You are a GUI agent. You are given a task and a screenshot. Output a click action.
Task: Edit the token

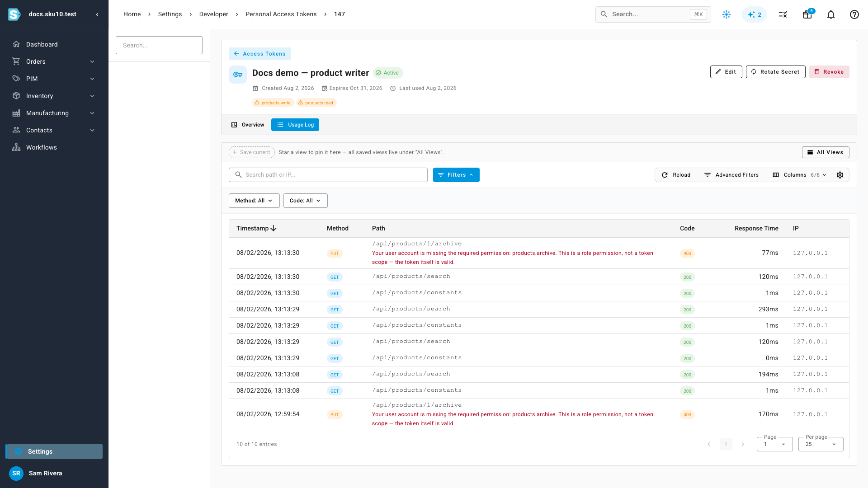click(726, 72)
